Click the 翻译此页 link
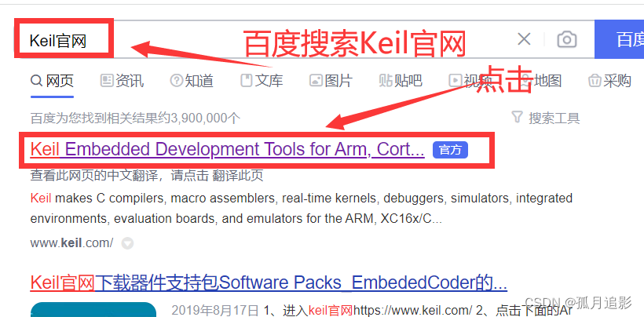644x317 pixels. (x=237, y=176)
